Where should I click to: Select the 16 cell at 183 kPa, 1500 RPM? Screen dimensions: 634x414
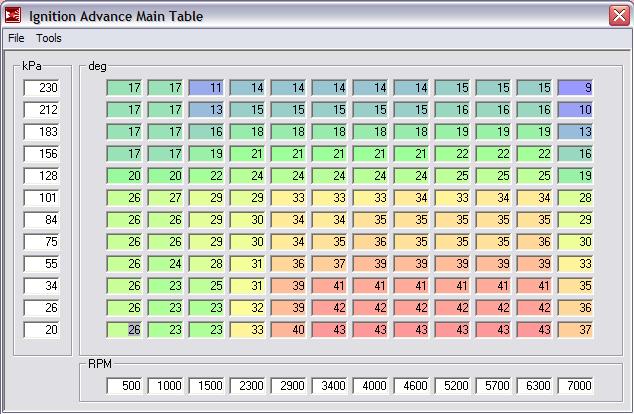(x=206, y=132)
